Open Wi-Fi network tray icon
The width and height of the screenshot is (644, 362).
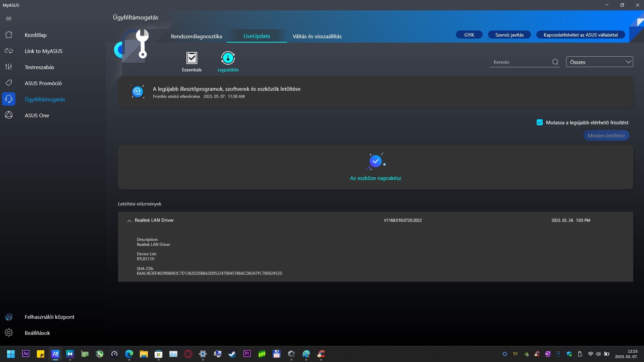click(591, 354)
